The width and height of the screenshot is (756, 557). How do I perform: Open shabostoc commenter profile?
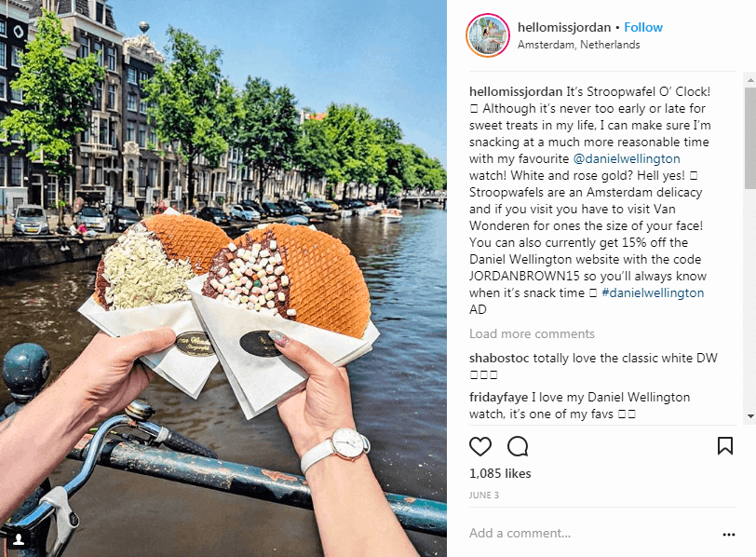(499, 358)
